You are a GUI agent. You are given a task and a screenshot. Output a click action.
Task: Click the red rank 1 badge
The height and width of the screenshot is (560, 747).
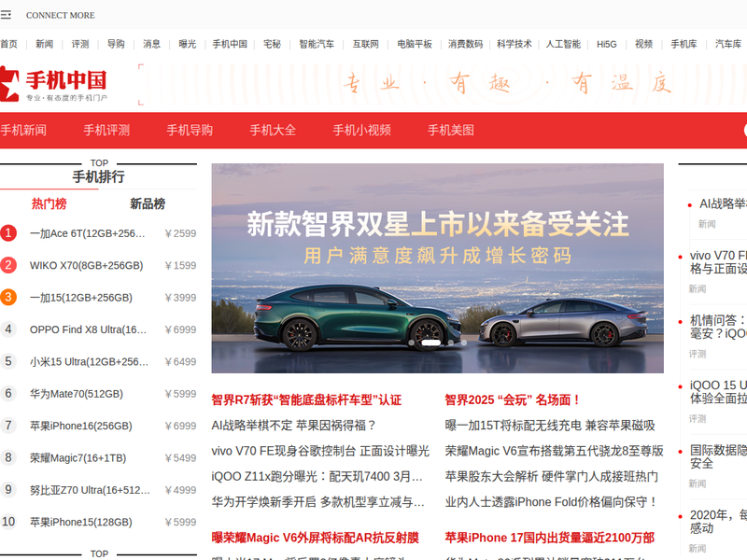8,233
